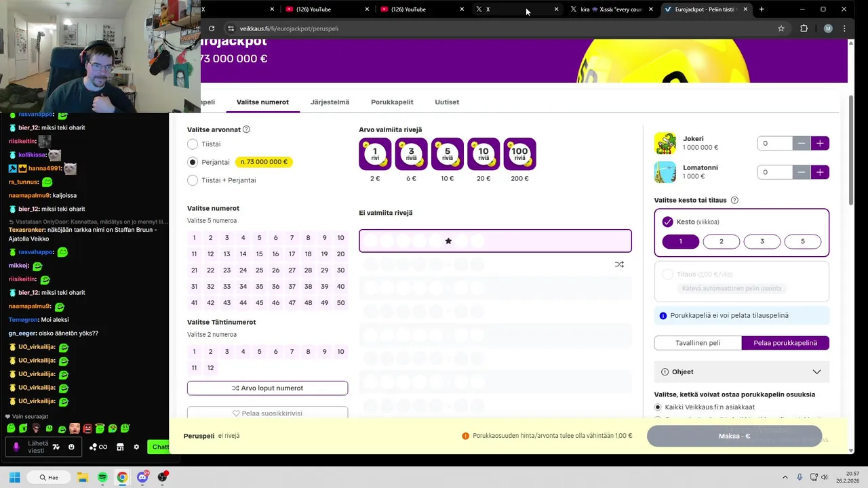Open the Jokeri game icon
Viewport: 868px width, 488px height.
pos(665,143)
